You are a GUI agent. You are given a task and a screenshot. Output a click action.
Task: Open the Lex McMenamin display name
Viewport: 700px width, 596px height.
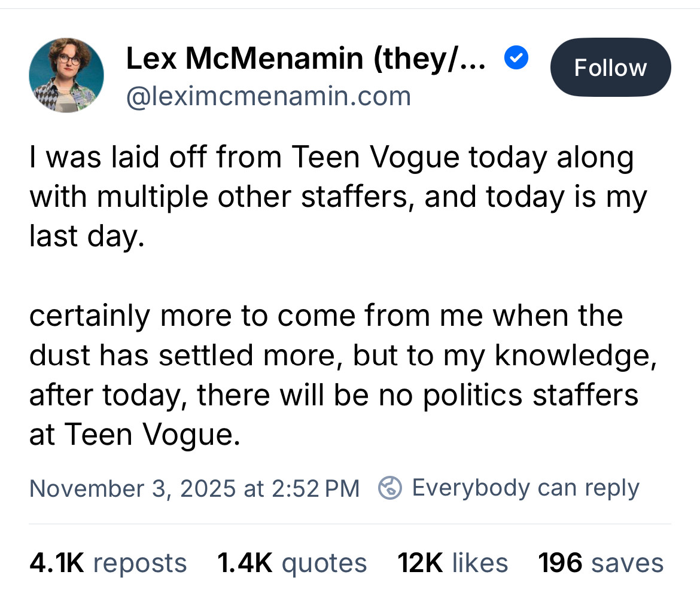click(x=244, y=59)
